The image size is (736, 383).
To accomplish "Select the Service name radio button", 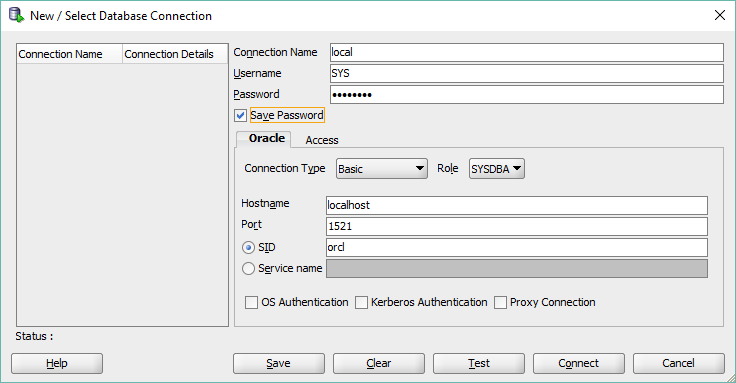I will point(248,268).
